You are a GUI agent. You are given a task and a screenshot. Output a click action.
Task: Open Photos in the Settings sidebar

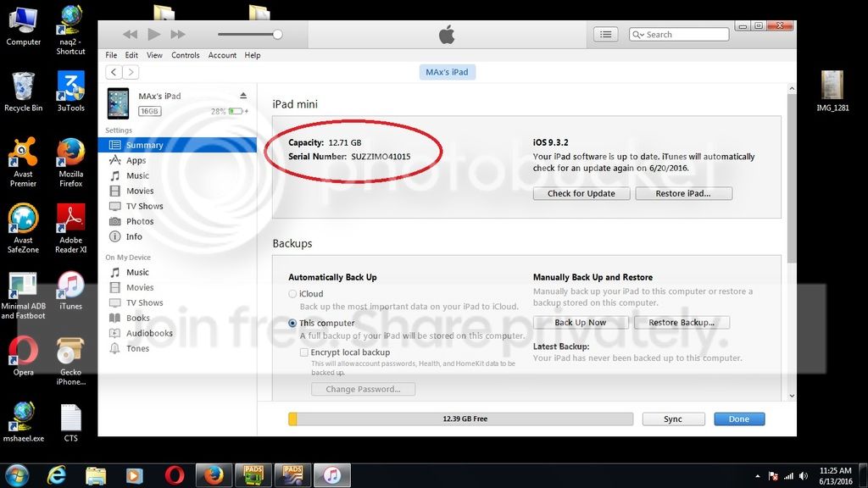(140, 222)
